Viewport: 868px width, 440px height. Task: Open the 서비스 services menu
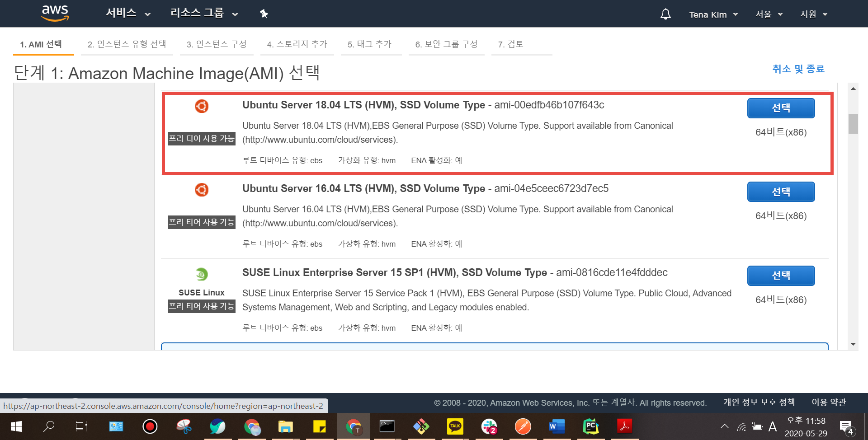click(x=128, y=13)
